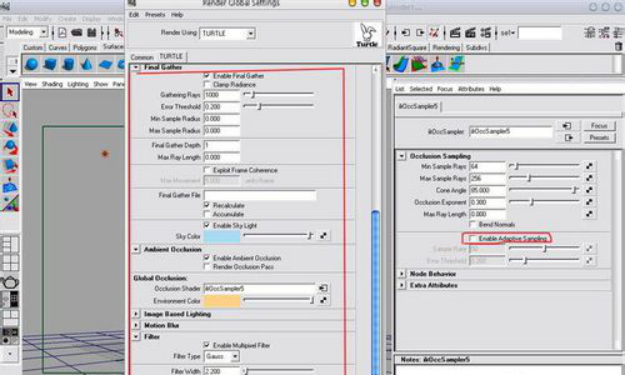
Task: Select the arrow selection tool
Action: point(10,92)
